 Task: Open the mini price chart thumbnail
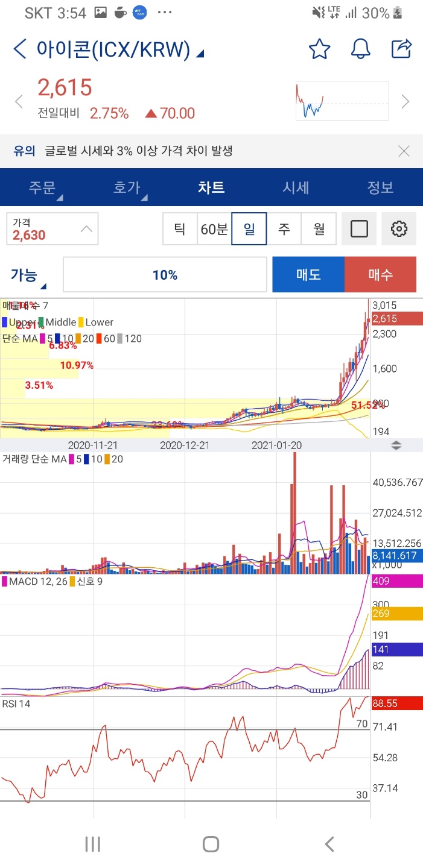click(342, 101)
